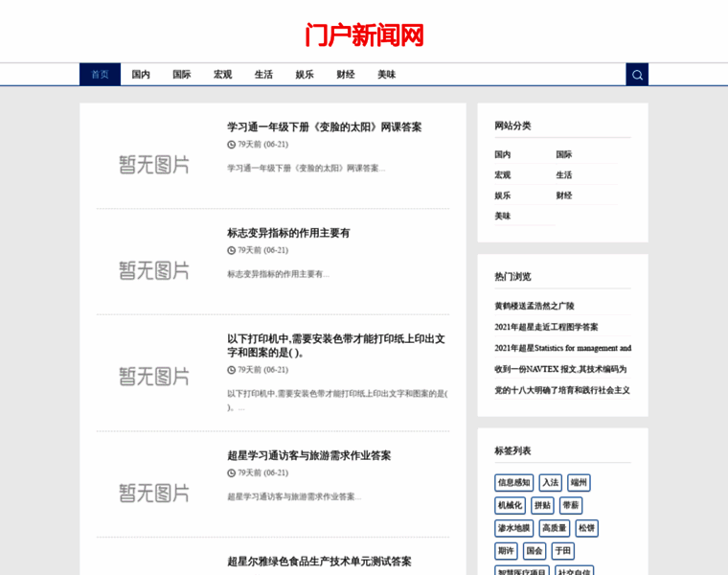Open the 国际 navigation menu item
The height and width of the screenshot is (575, 728).
pos(182,75)
